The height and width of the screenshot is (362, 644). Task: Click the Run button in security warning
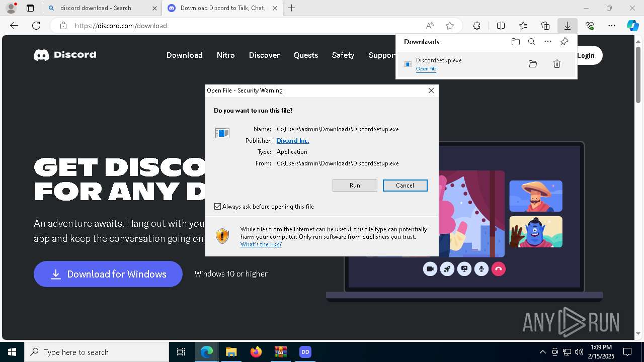(x=355, y=186)
